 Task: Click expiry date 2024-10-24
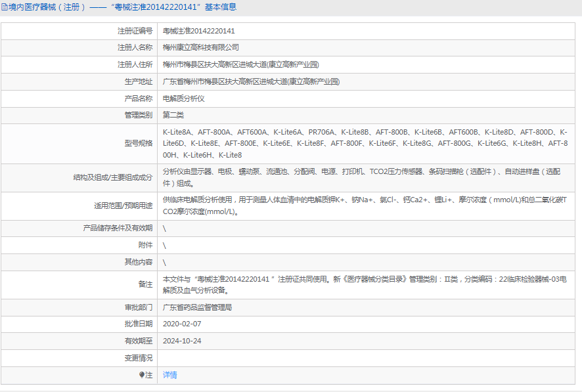(x=182, y=341)
